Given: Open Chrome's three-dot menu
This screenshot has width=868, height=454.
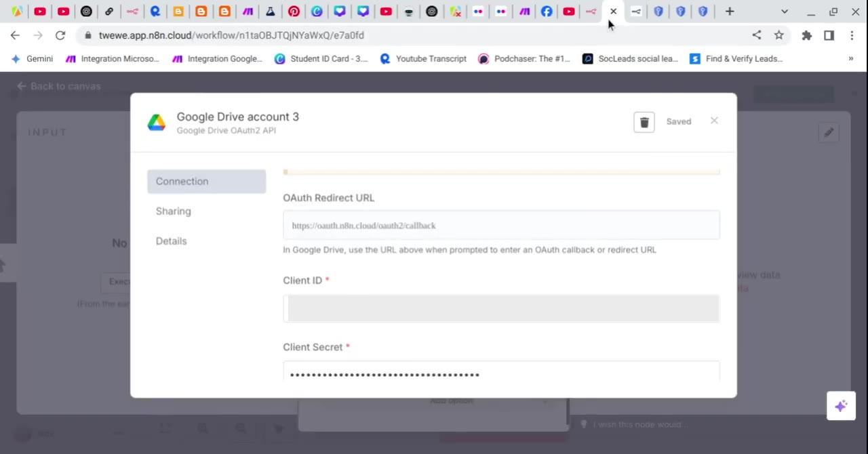Looking at the screenshot, I should pyautogui.click(x=852, y=35).
